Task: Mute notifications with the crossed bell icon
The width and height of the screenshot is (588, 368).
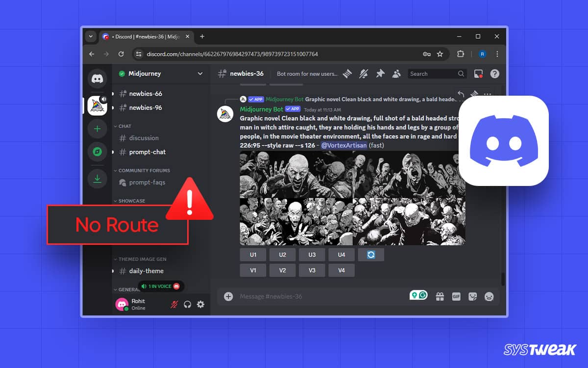Action: (363, 74)
